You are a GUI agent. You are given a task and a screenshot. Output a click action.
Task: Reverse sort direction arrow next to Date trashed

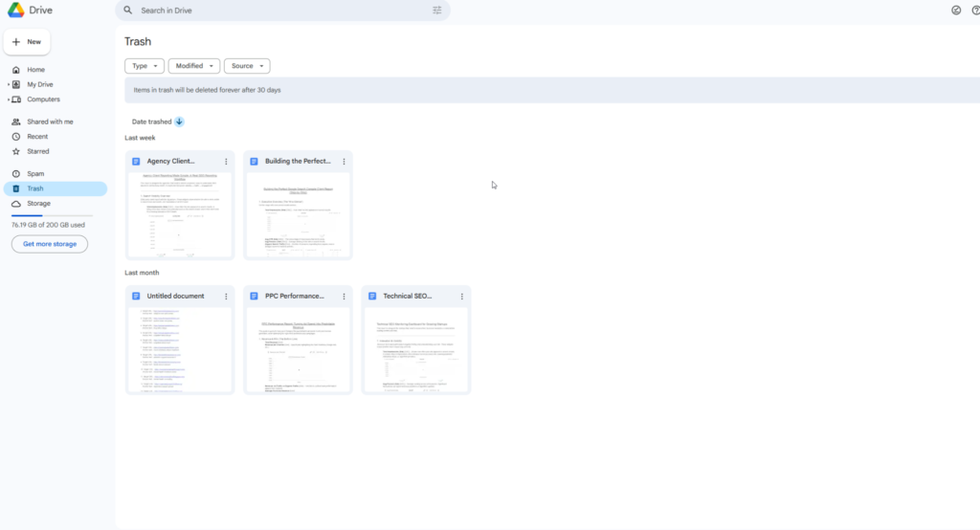[179, 121]
